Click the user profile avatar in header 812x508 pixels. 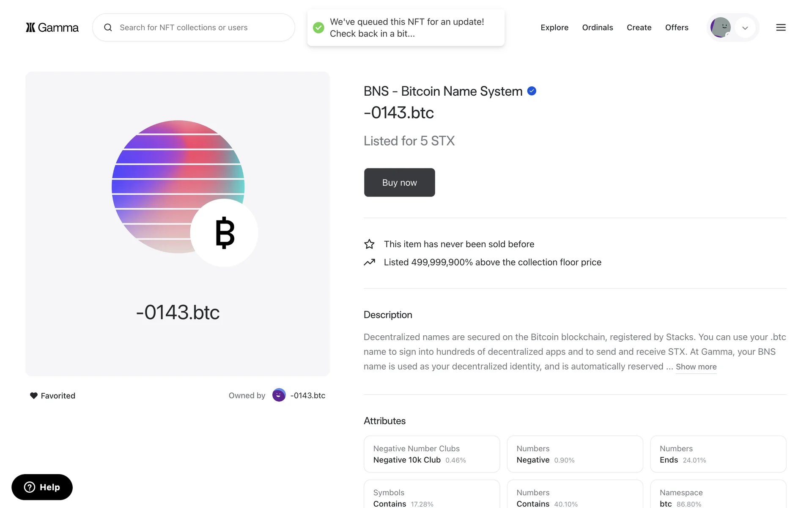tap(720, 28)
